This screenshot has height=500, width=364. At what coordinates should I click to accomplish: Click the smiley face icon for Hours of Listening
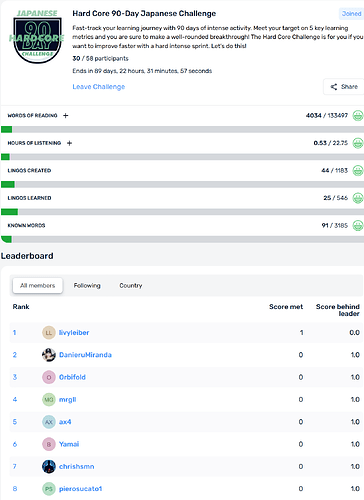(x=358, y=143)
